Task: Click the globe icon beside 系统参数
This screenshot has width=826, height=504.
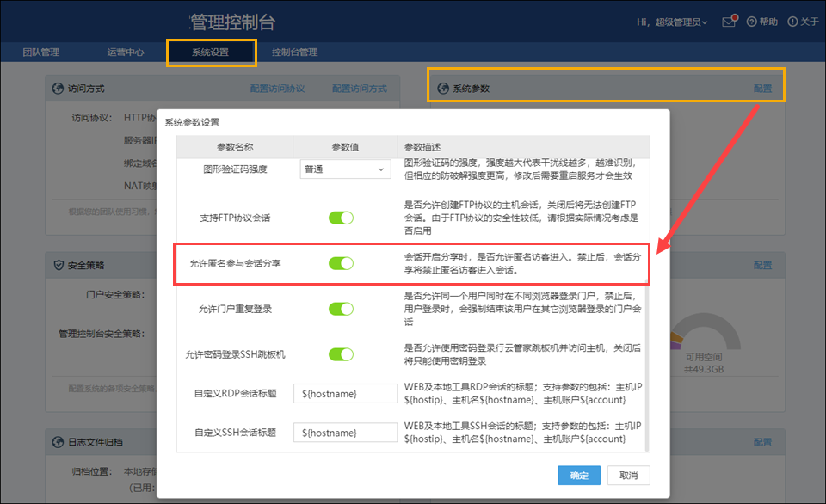Action: 443,89
